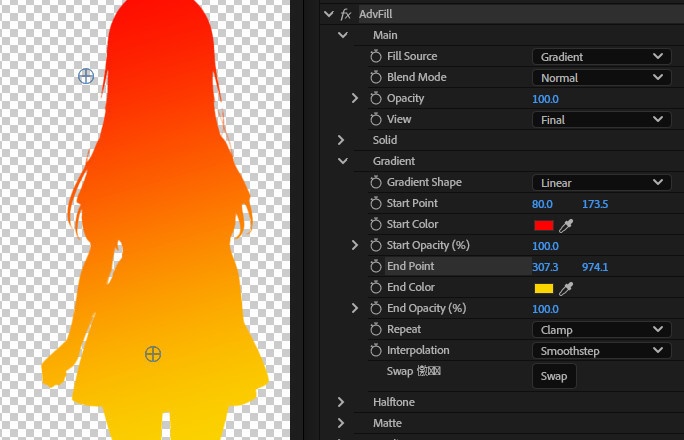The width and height of the screenshot is (684, 440).
Task: Expand the Opacity property
Action: (x=355, y=98)
